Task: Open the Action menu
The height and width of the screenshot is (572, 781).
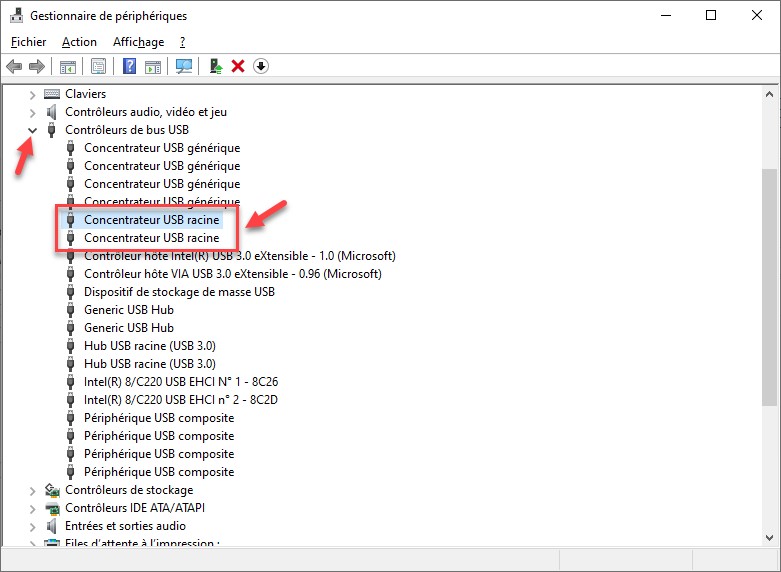Action: (79, 42)
